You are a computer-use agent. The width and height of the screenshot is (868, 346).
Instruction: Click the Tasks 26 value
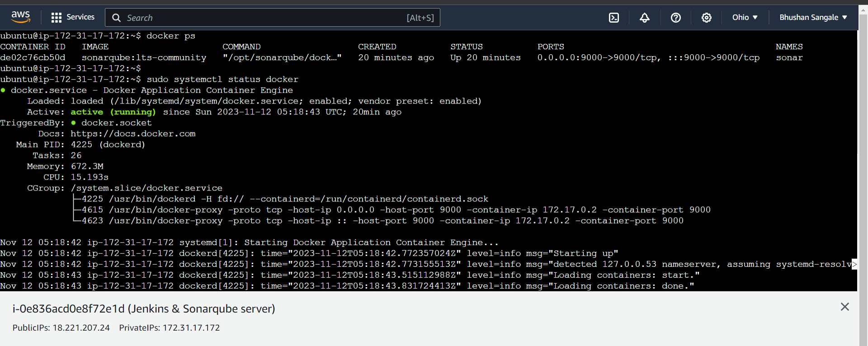click(76, 156)
